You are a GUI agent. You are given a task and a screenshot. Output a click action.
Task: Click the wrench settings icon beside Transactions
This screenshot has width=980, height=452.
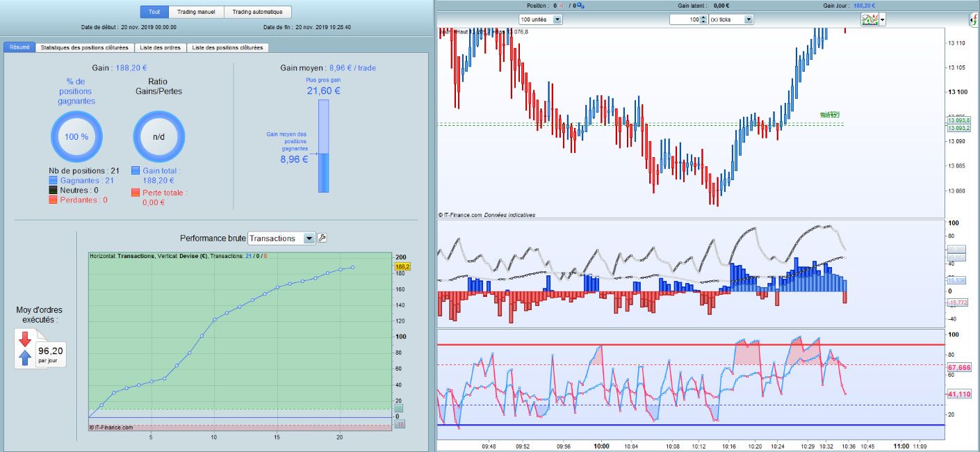[x=322, y=238]
